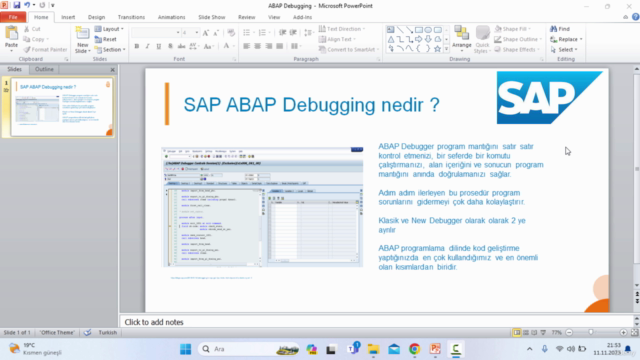
Task: Switch to Reading view
Action: (534, 333)
